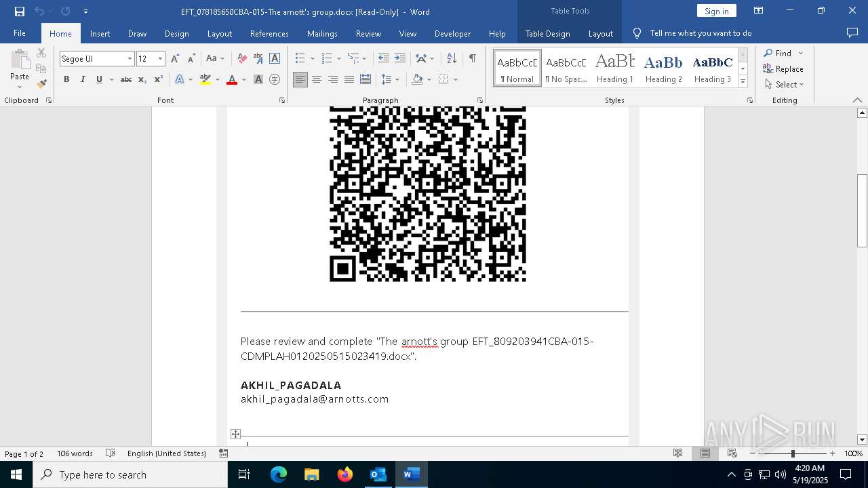
Task: Switch to the Insert tab
Action: click(100, 33)
